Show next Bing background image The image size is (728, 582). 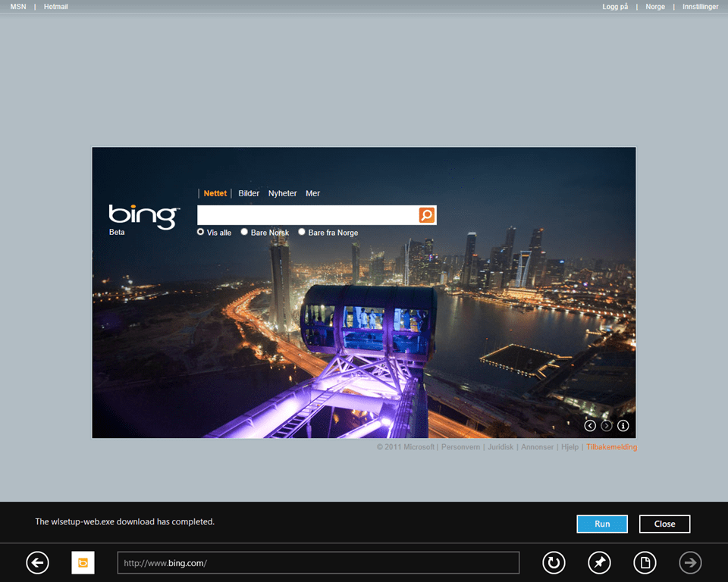pyautogui.click(x=607, y=426)
